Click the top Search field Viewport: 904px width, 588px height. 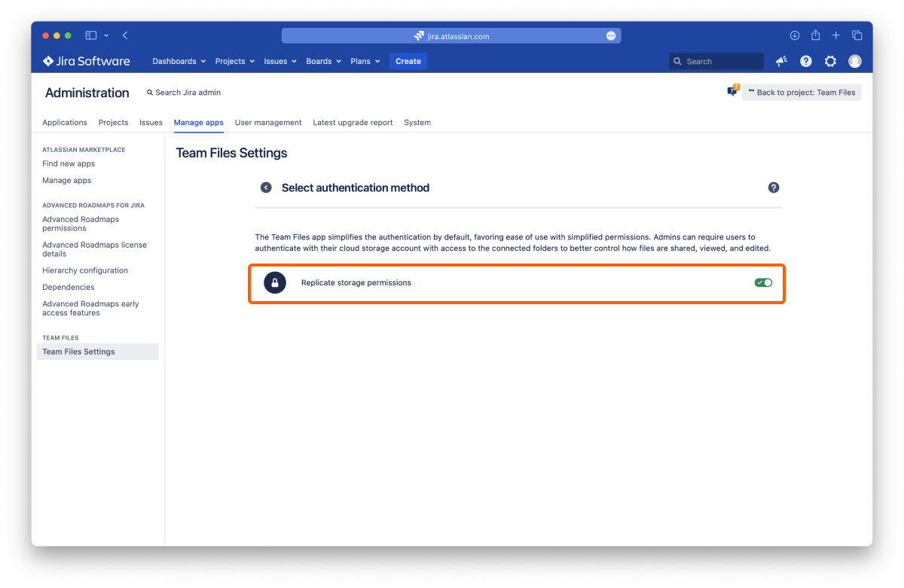point(716,61)
